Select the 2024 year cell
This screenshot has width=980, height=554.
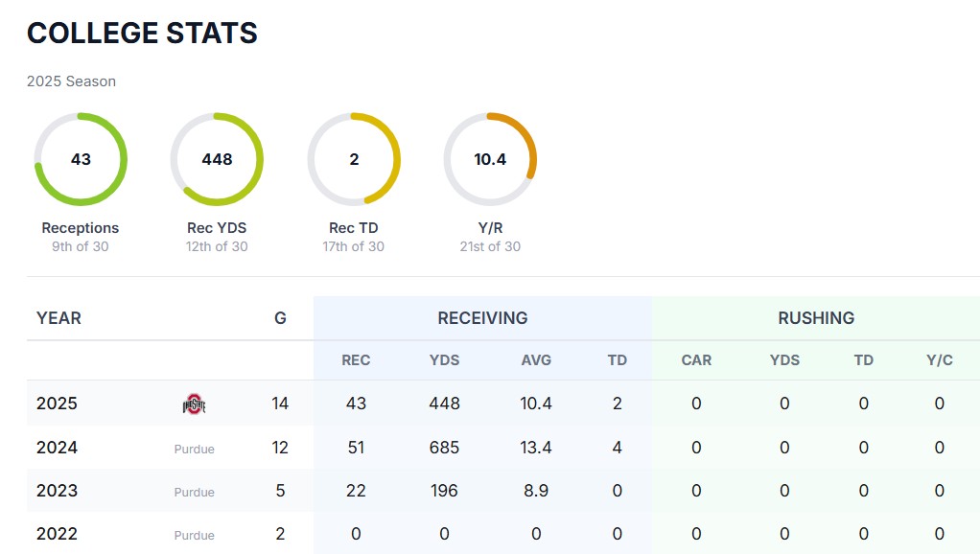tap(57, 448)
